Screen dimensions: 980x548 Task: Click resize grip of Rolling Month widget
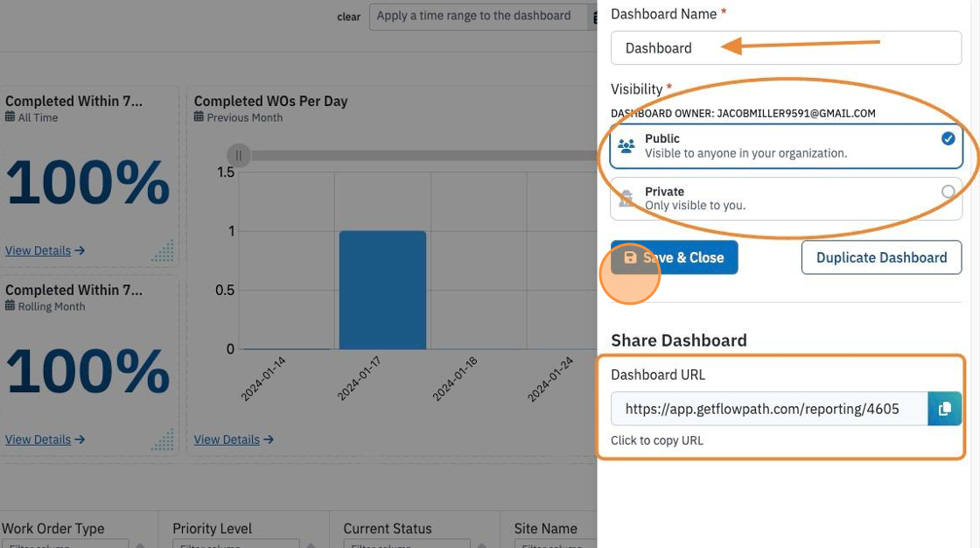(163, 439)
